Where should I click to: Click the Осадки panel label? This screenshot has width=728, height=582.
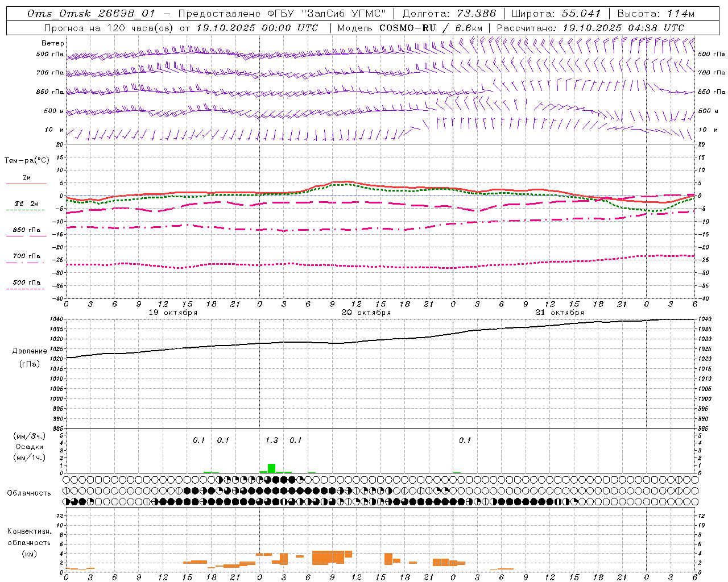[30, 447]
